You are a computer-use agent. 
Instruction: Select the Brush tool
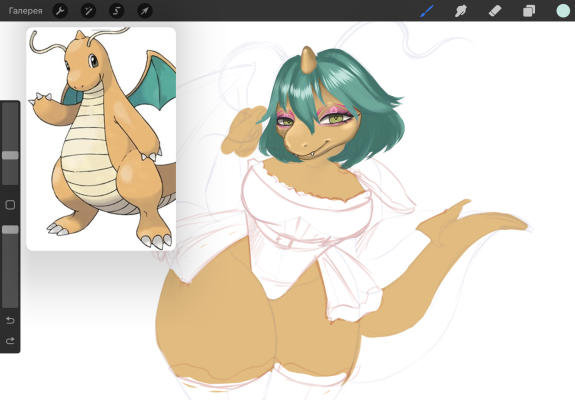(427, 11)
